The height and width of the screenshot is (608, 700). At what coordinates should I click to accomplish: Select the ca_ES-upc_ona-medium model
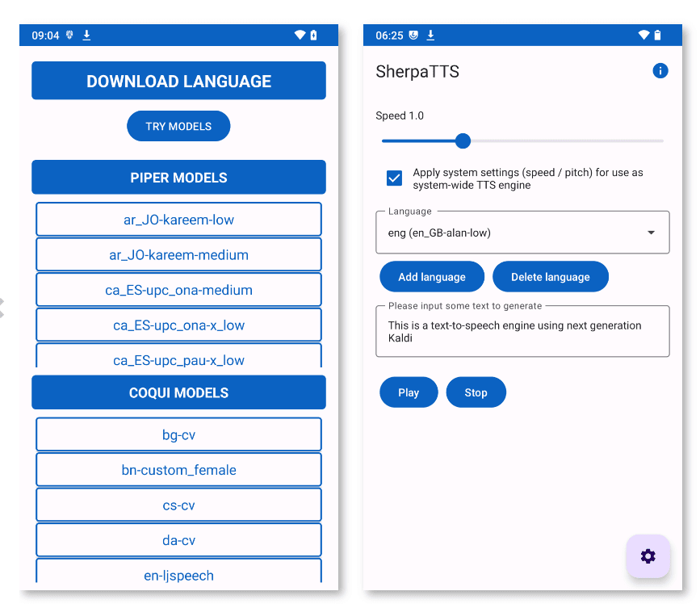click(x=178, y=290)
